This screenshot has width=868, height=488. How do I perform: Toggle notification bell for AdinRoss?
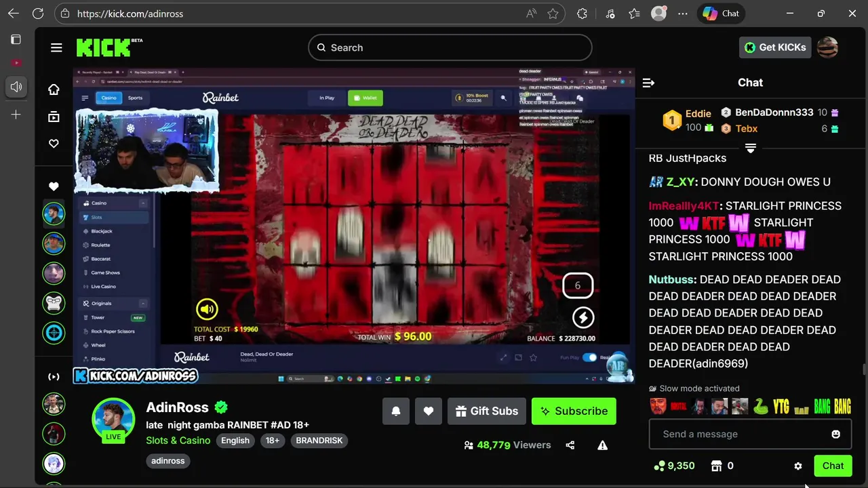pyautogui.click(x=396, y=411)
